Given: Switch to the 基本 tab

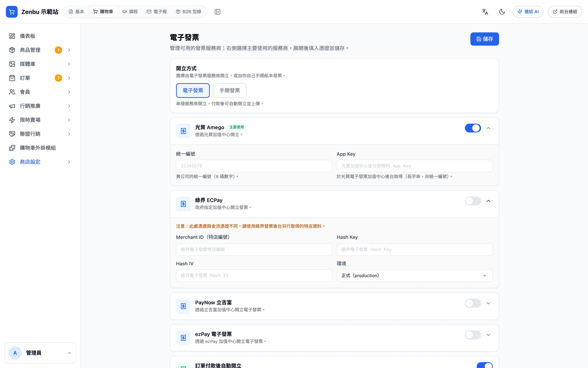Looking at the screenshot, I should click(76, 12).
